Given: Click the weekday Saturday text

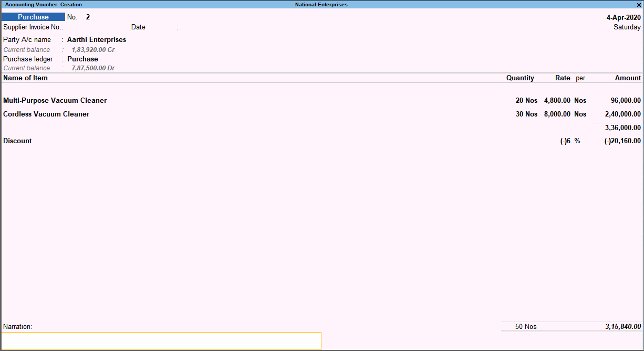Looking at the screenshot, I should click(627, 27).
